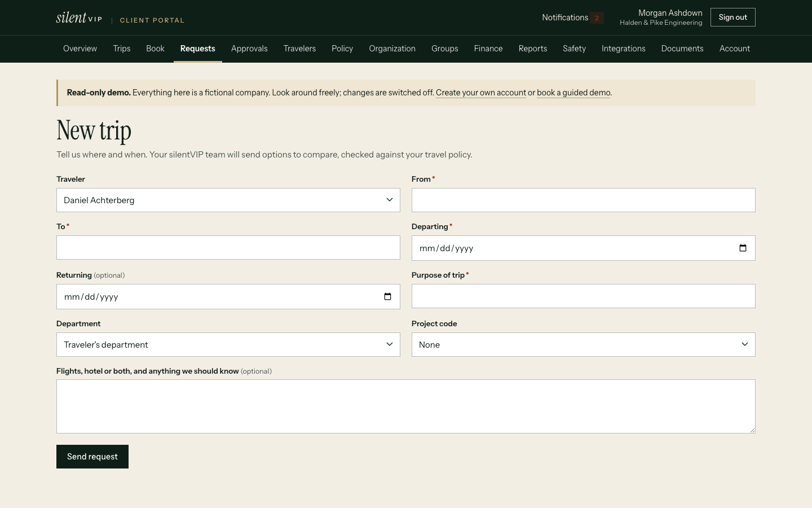
Task: Open the Approvals tab
Action: [249, 49]
